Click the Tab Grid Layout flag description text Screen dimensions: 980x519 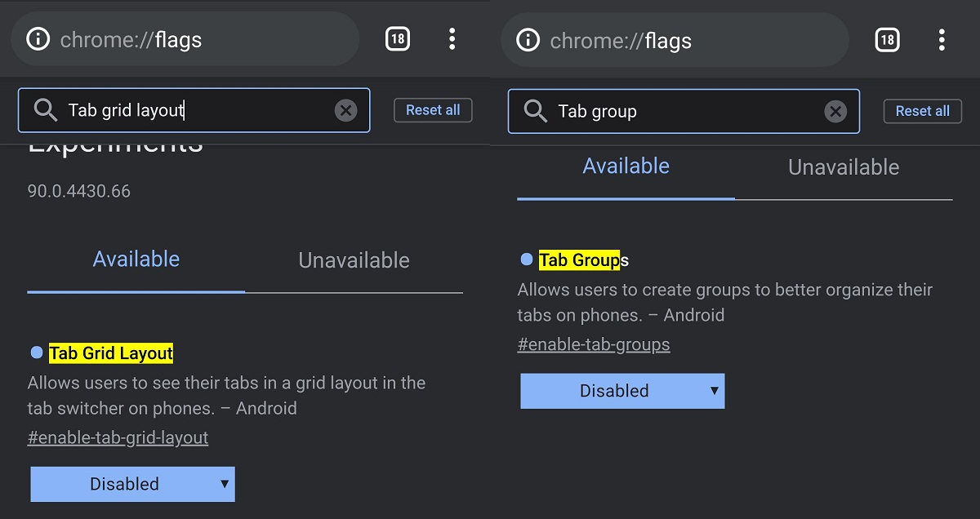pos(226,395)
